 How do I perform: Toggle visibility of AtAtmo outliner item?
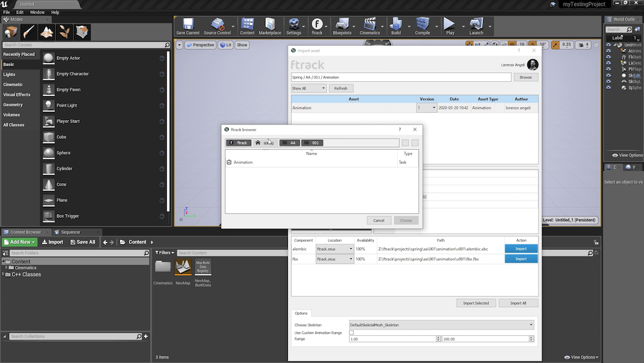(x=609, y=50)
